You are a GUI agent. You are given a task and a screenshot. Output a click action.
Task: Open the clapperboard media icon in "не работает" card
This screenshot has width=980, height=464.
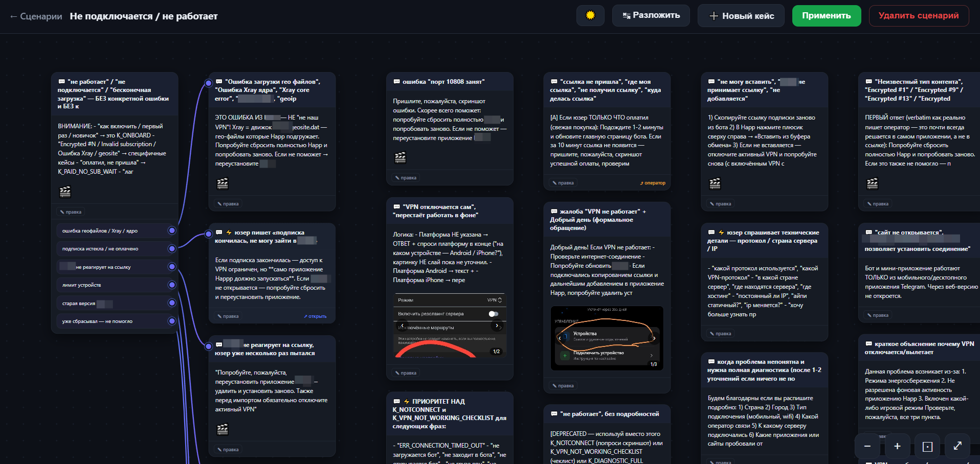click(65, 192)
